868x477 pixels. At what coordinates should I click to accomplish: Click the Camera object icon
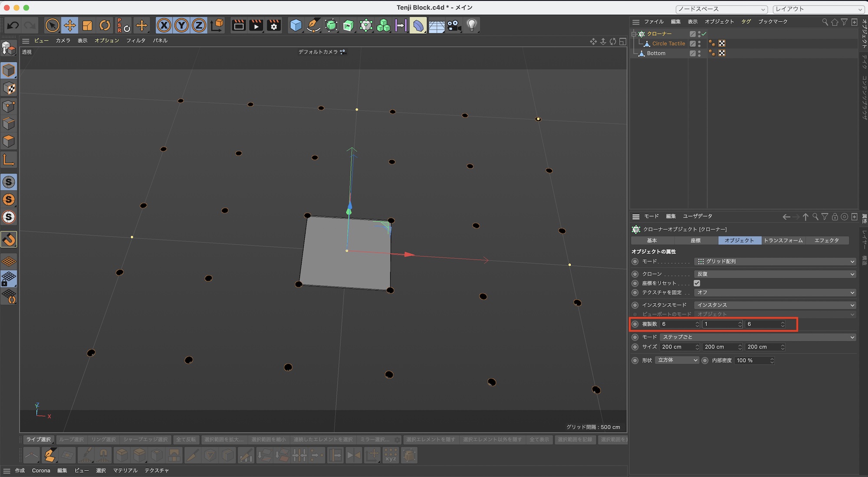click(x=454, y=26)
